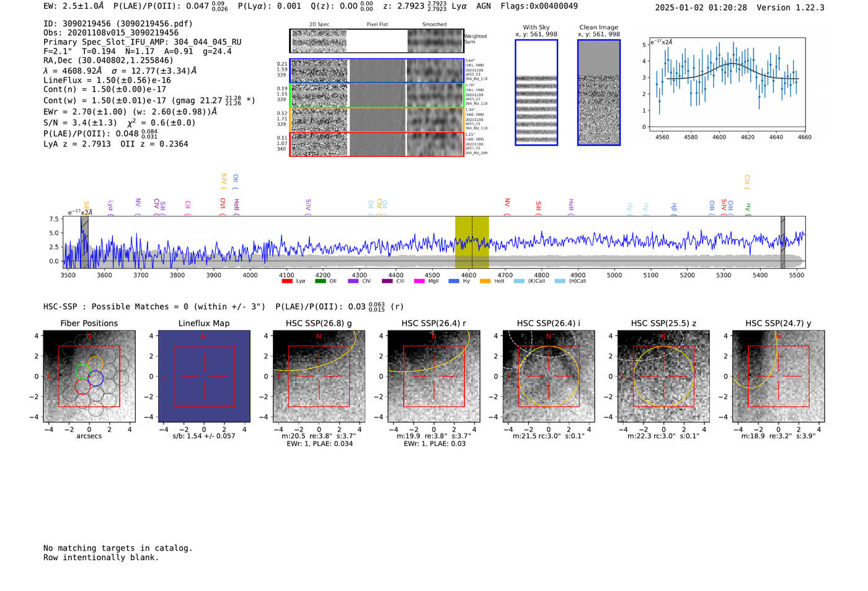The width and height of the screenshot is (868, 591).
Task: Click the hatched gray band near 5460 Å
Action: point(783,242)
